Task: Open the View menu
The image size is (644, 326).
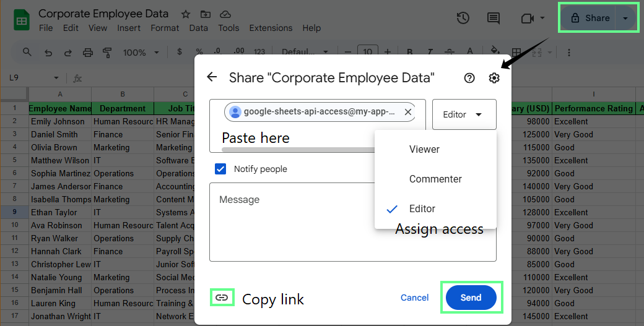Action: [98, 28]
